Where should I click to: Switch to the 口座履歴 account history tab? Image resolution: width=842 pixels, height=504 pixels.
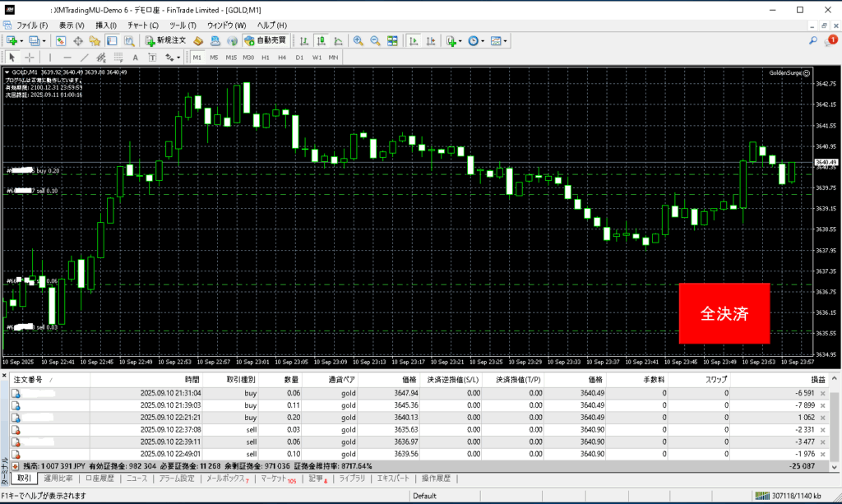pyautogui.click(x=99, y=478)
